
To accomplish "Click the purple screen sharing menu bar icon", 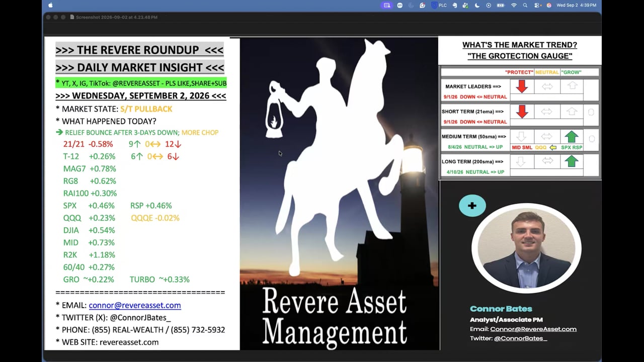I will pyautogui.click(x=387, y=5).
